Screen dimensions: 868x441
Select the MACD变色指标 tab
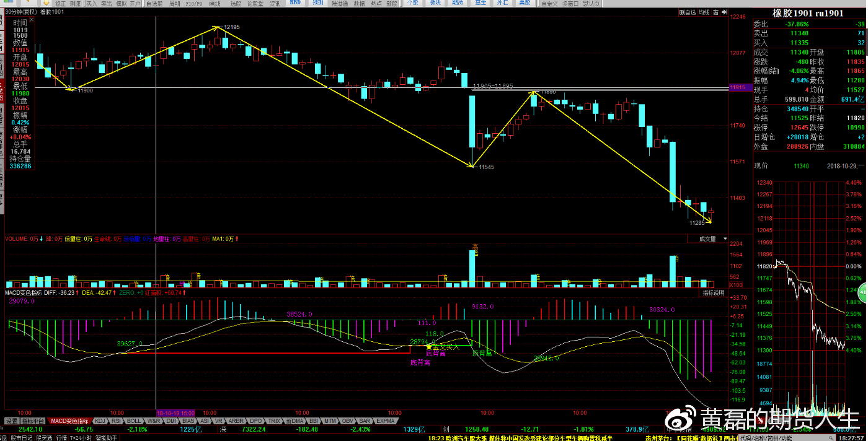69,421
